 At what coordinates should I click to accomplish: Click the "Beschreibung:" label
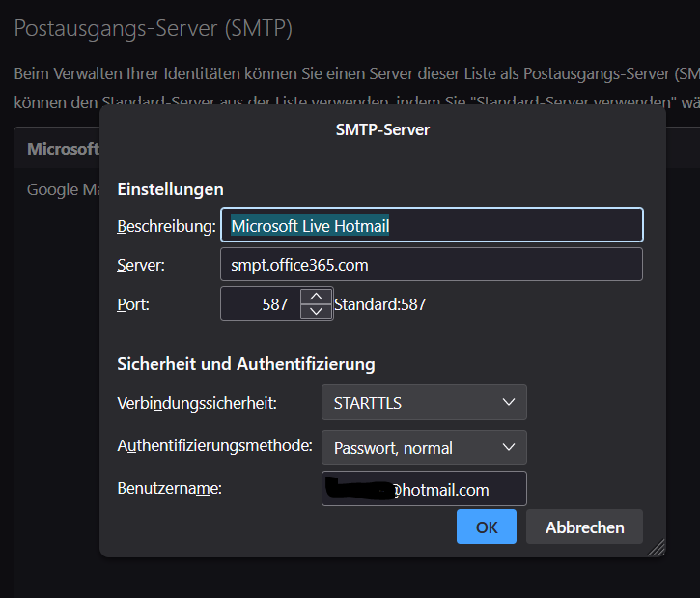(166, 226)
